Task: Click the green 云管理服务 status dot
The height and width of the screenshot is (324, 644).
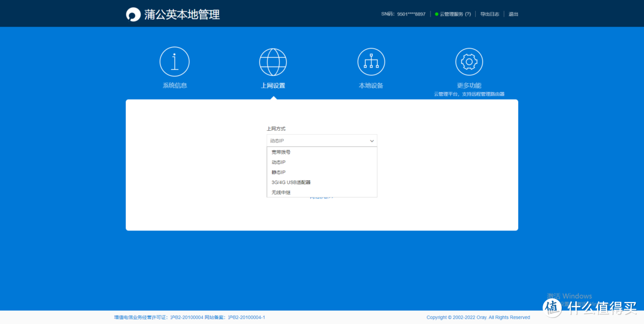Action: (436, 14)
